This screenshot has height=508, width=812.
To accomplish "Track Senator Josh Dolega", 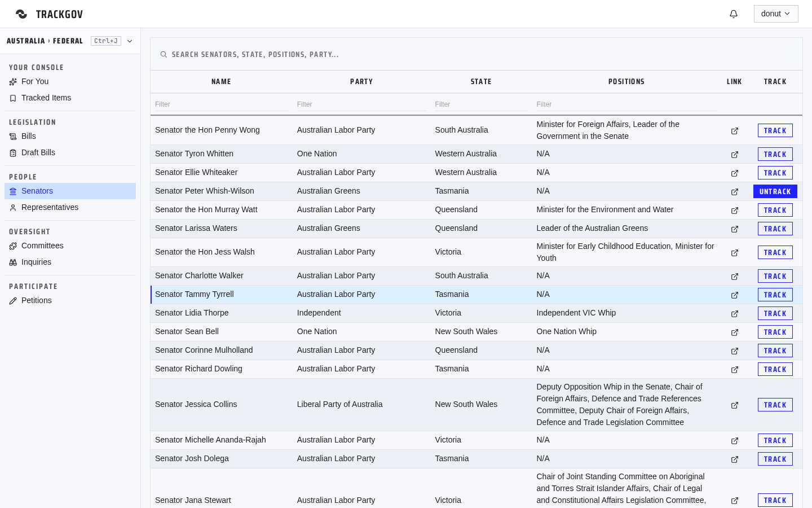I will pyautogui.click(x=775, y=459).
